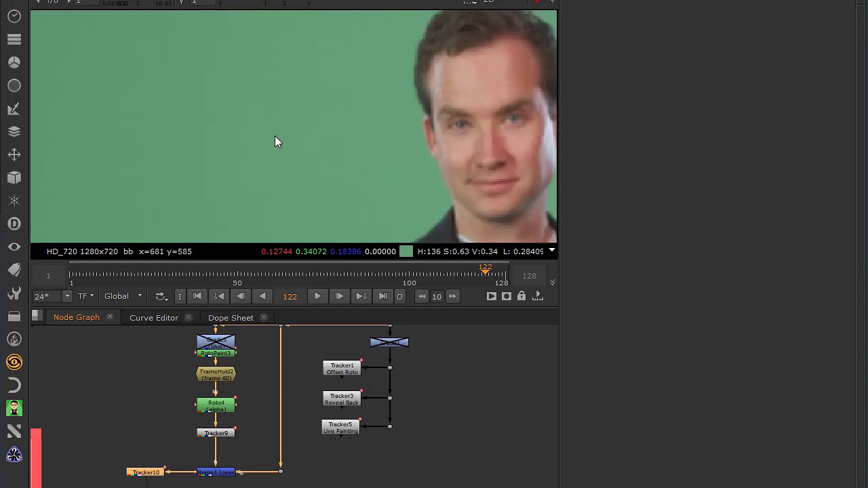Screen dimensions: 868x488
Task: Skip forward by frame increment
Action: (x=452, y=296)
